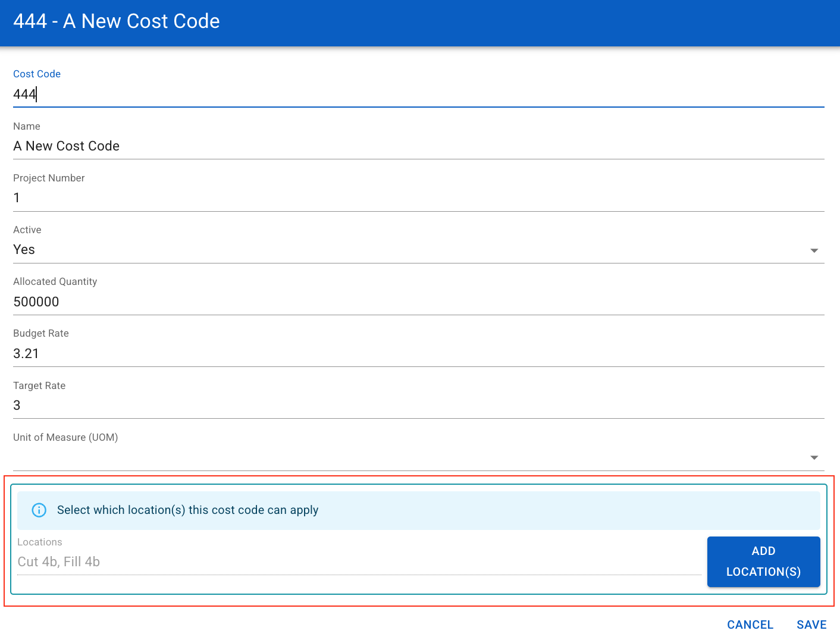Click the Cost Code input showing 444
The image size is (840, 640).
[x=416, y=94]
